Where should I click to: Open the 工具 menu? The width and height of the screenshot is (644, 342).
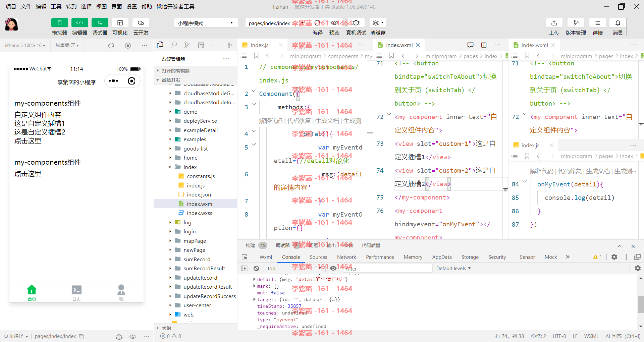point(56,6)
